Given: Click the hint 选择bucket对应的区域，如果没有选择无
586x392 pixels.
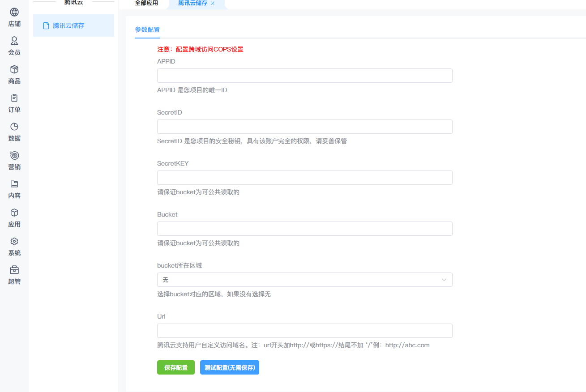Looking at the screenshot, I should pos(214,294).
